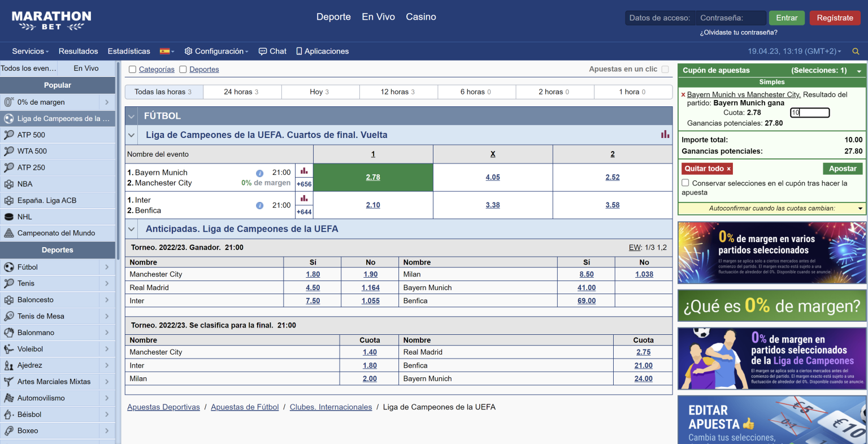This screenshot has width=868, height=444.
Task: Select the Hoy time filter tab
Action: click(x=320, y=92)
